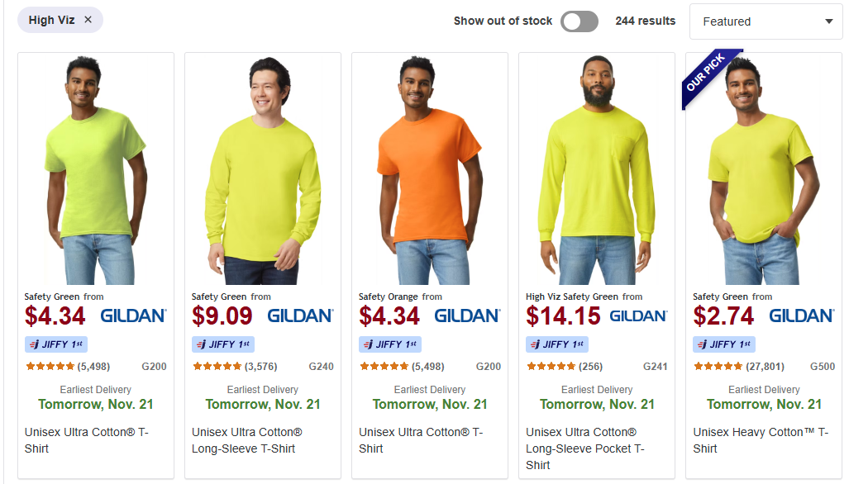Remove the High Viz filter chip
The height and width of the screenshot is (484, 868).
(x=88, y=20)
